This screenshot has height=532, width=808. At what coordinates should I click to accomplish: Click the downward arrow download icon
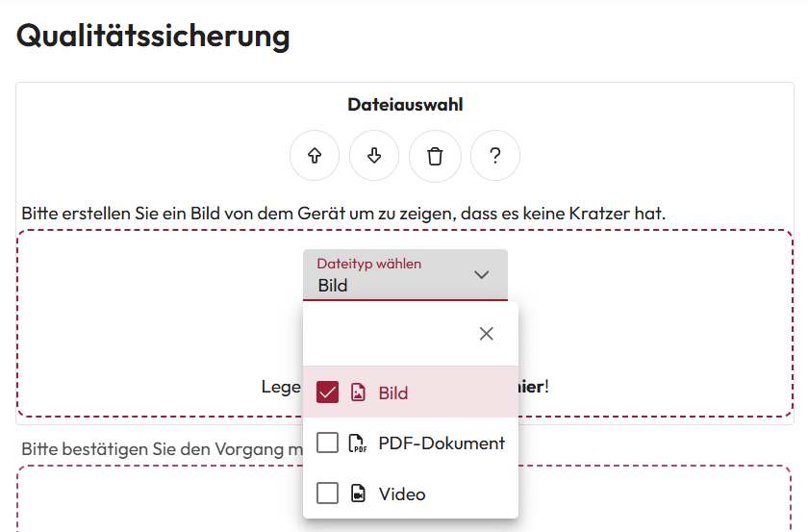(374, 156)
